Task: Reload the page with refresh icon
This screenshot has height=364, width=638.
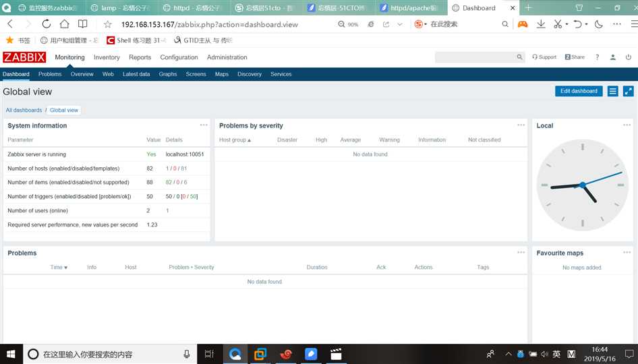Action: [47, 24]
